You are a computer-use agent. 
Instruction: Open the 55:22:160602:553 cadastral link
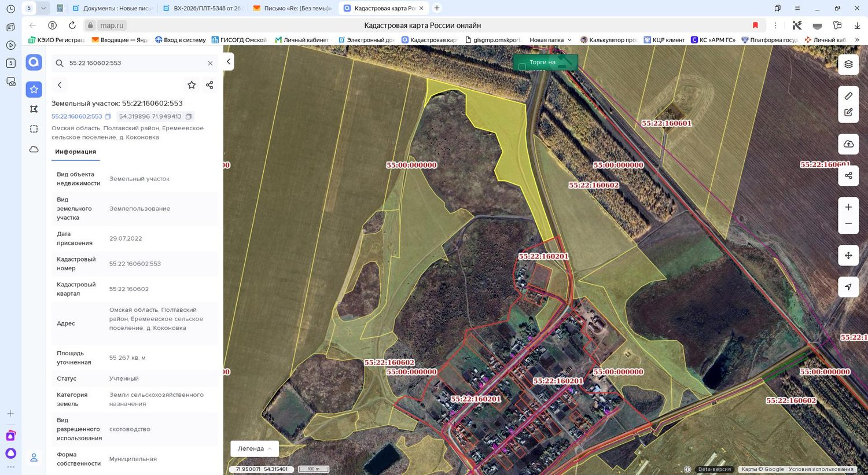coord(76,116)
